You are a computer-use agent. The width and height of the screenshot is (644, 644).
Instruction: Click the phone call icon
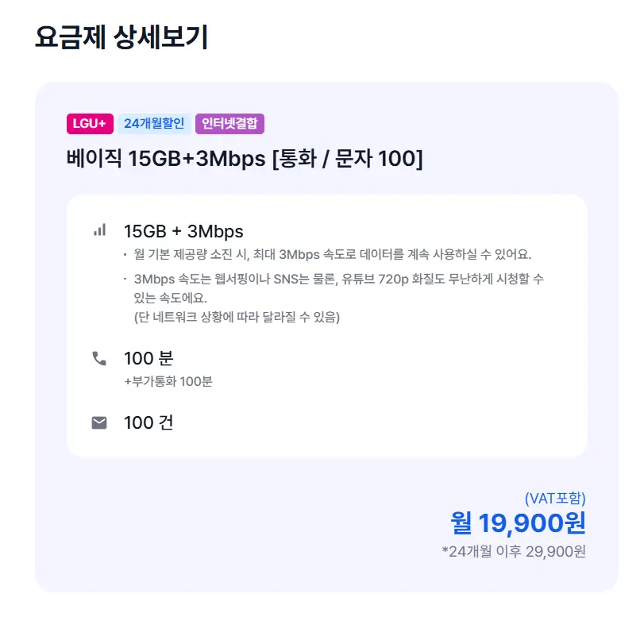pos(99,358)
